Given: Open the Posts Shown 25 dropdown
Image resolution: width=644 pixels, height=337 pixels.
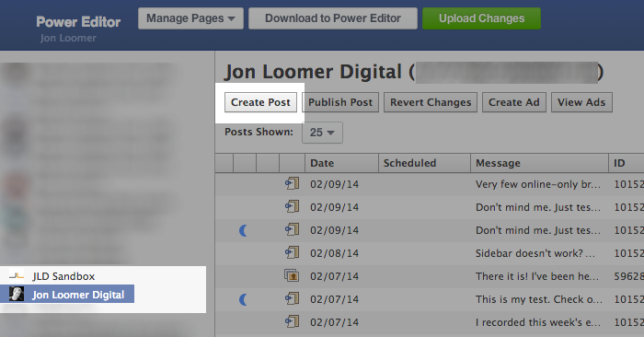Looking at the screenshot, I should 322,133.
